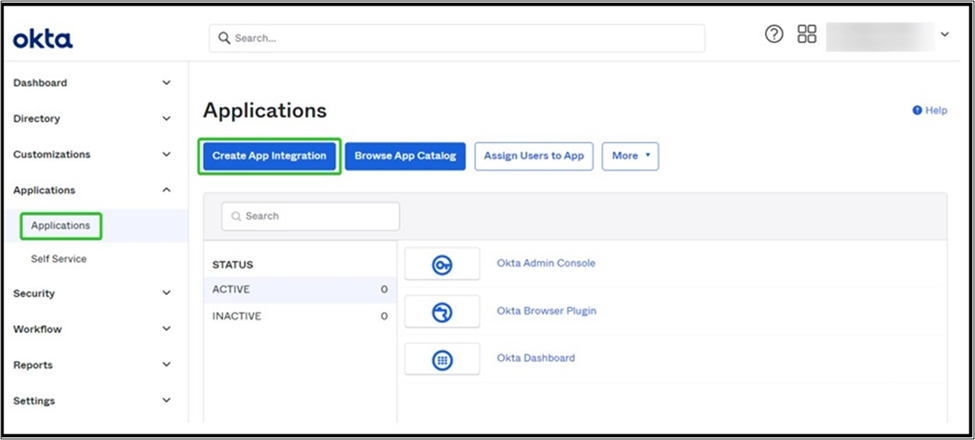Filter by INACTIVE status

pos(300,316)
